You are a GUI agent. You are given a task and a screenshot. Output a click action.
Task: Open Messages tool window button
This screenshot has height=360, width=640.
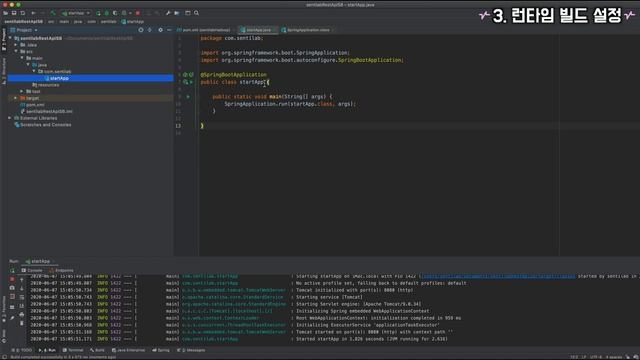[191, 350]
